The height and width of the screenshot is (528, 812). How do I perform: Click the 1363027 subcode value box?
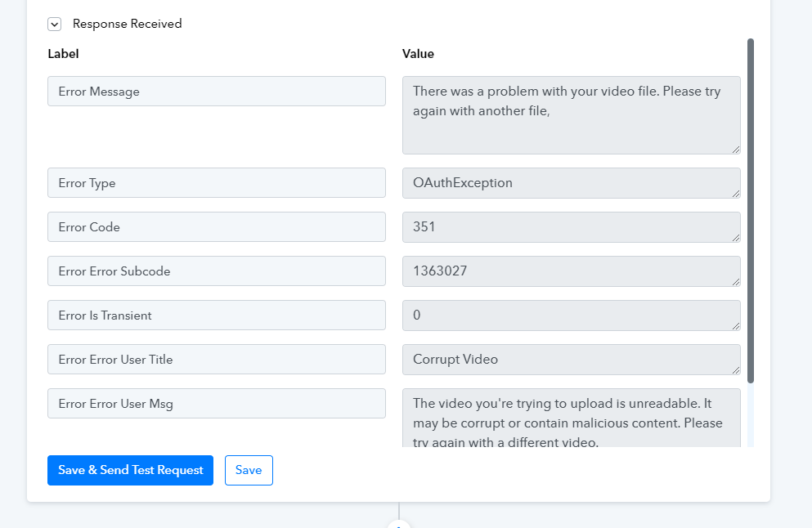click(572, 271)
